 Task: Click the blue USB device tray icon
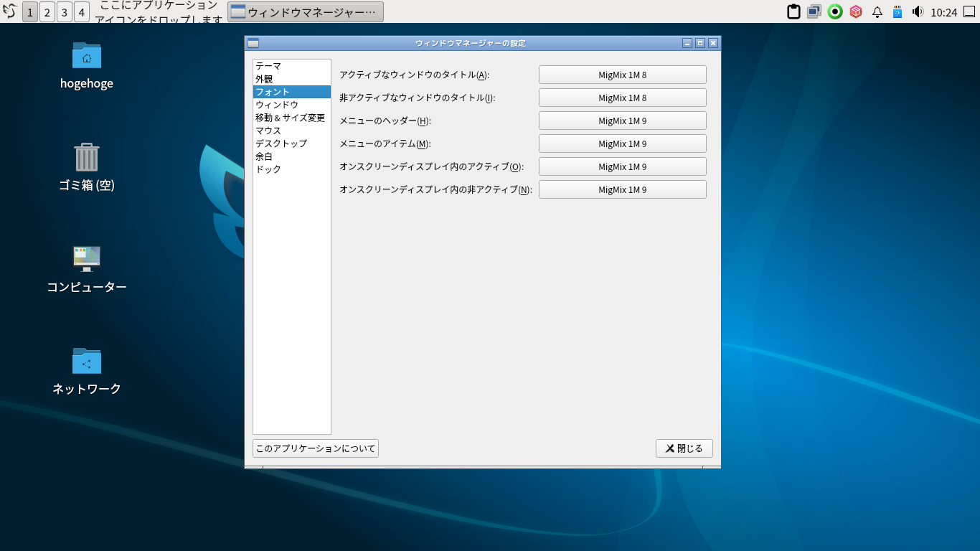[897, 11]
